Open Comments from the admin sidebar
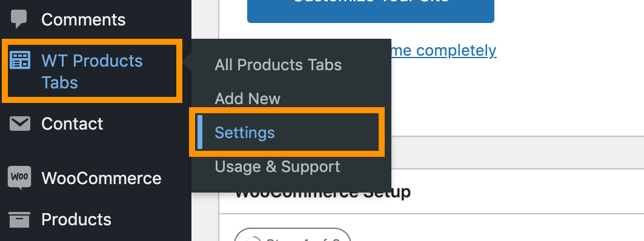Screen dimensions: 644x241 pos(84,20)
